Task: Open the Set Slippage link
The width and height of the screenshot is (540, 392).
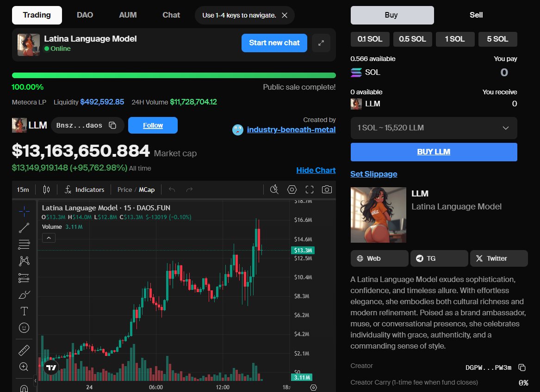Action: [x=374, y=174]
